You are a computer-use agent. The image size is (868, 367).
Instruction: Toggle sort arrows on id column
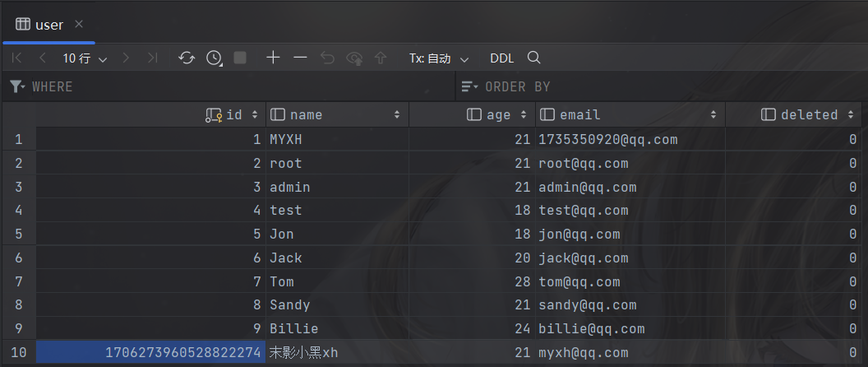click(x=255, y=114)
